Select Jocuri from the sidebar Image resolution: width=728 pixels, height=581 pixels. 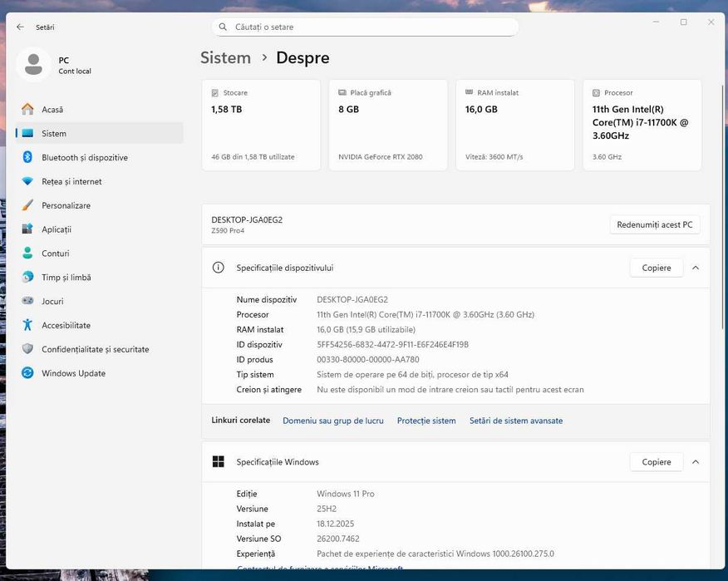point(100,301)
